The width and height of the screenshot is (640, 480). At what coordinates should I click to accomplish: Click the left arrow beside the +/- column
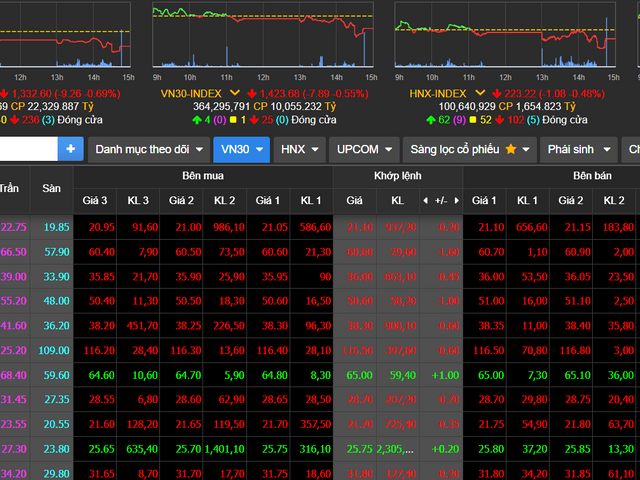pyautogui.click(x=425, y=200)
